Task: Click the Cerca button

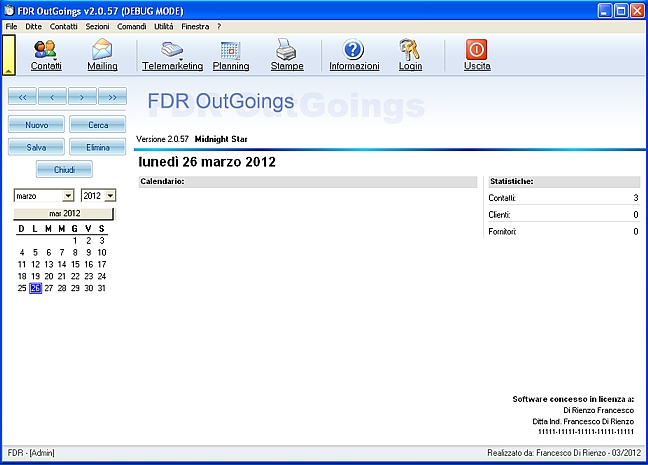Action: tap(98, 124)
